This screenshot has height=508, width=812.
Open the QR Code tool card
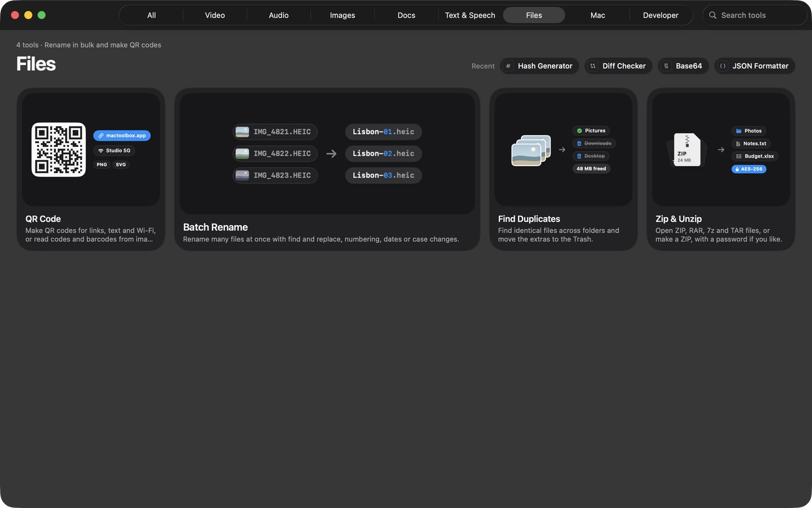coord(91,169)
